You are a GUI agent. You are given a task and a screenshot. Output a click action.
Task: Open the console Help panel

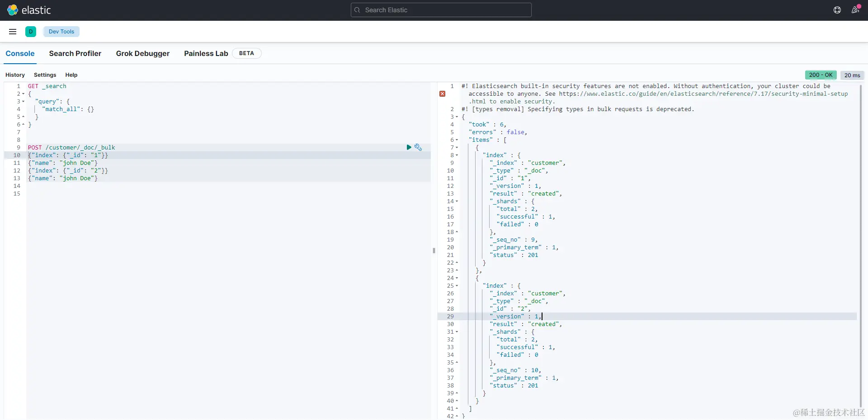tap(71, 75)
